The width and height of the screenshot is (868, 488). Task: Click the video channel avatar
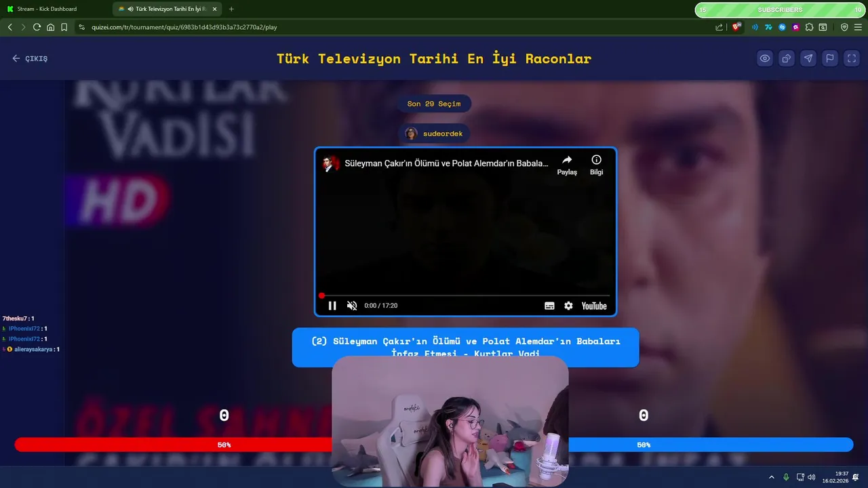pos(331,163)
